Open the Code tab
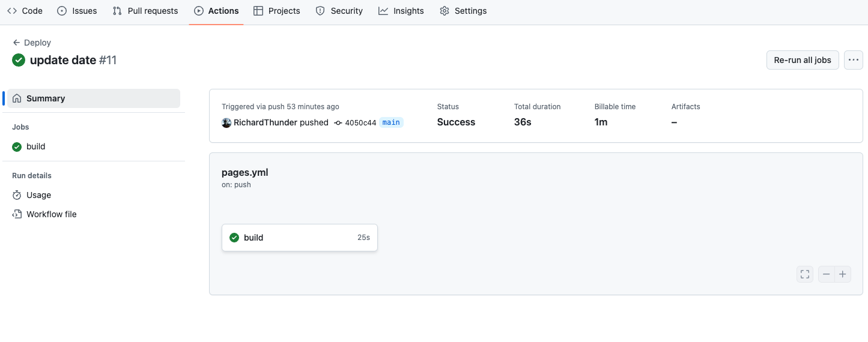868x342 pixels. tap(25, 11)
